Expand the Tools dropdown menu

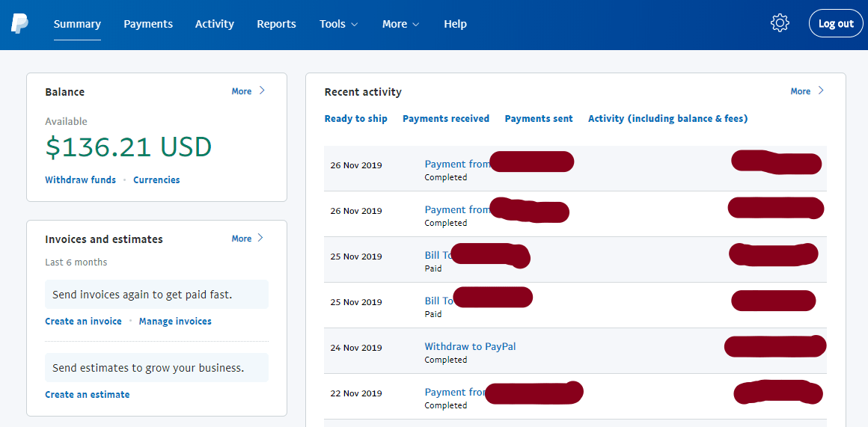(338, 24)
